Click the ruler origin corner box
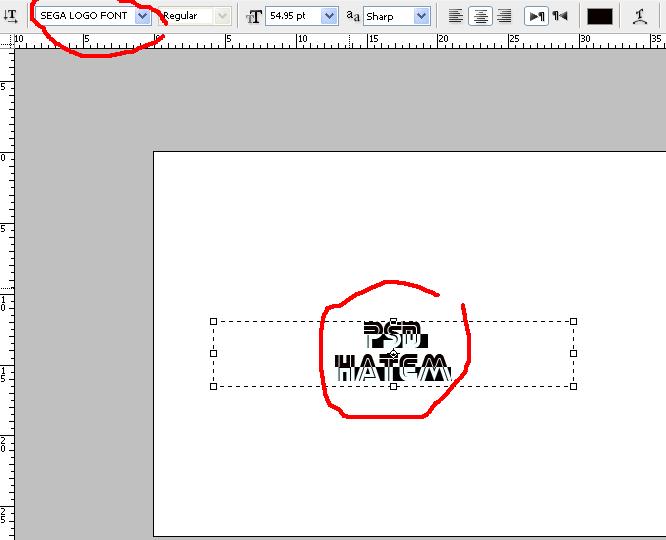This screenshot has height=540, width=666. pyautogui.click(x=7, y=41)
